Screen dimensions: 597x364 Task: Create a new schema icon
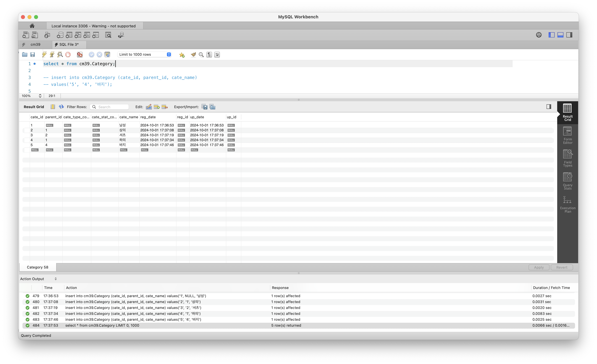pos(60,35)
